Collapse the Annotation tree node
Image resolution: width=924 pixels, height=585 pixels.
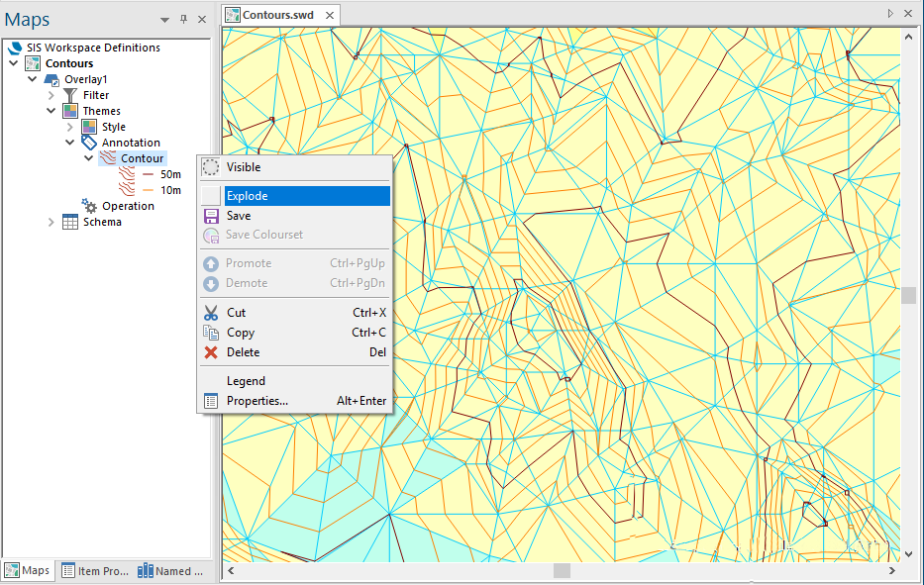click(70, 142)
